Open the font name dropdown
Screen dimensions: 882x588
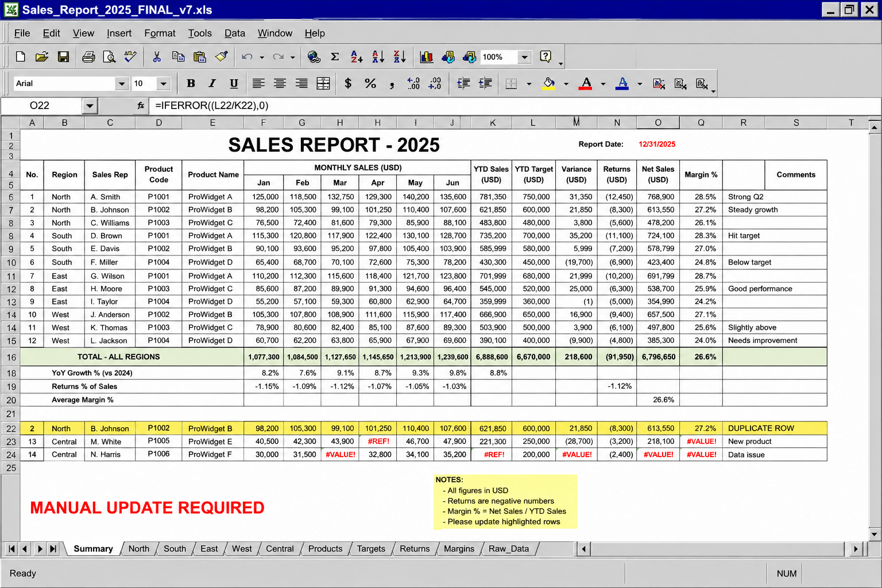point(121,84)
